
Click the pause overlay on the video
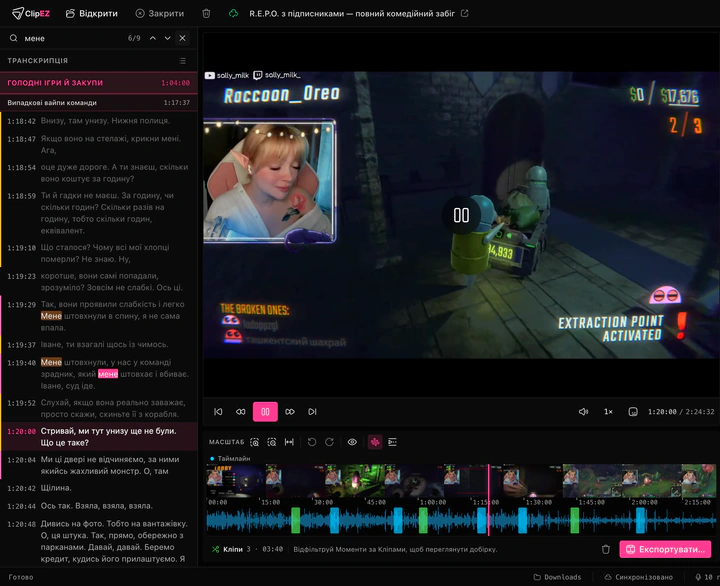click(x=461, y=215)
